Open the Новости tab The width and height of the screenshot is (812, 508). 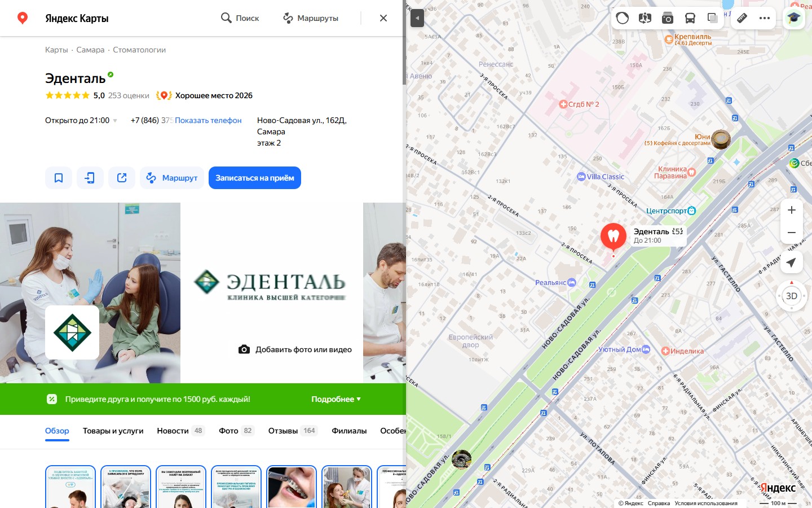[x=181, y=431]
